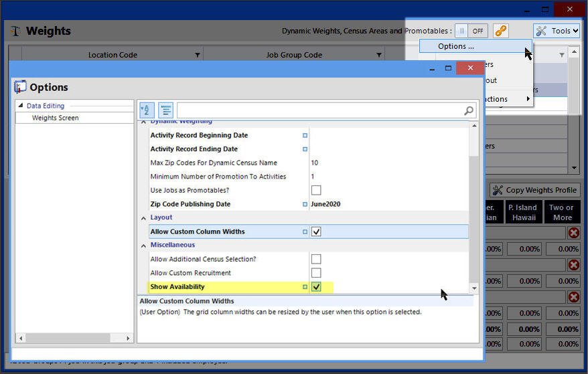The image size is (588, 374).
Task: Click first red delete icon in Weights grid
Action: (573, 233)
